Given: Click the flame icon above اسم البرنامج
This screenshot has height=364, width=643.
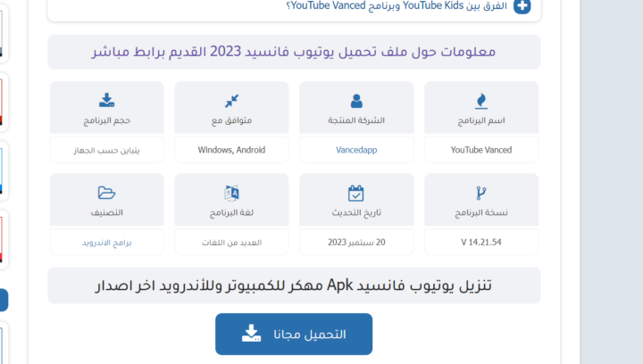Looking at the screenshot, I should pos(481,101).
